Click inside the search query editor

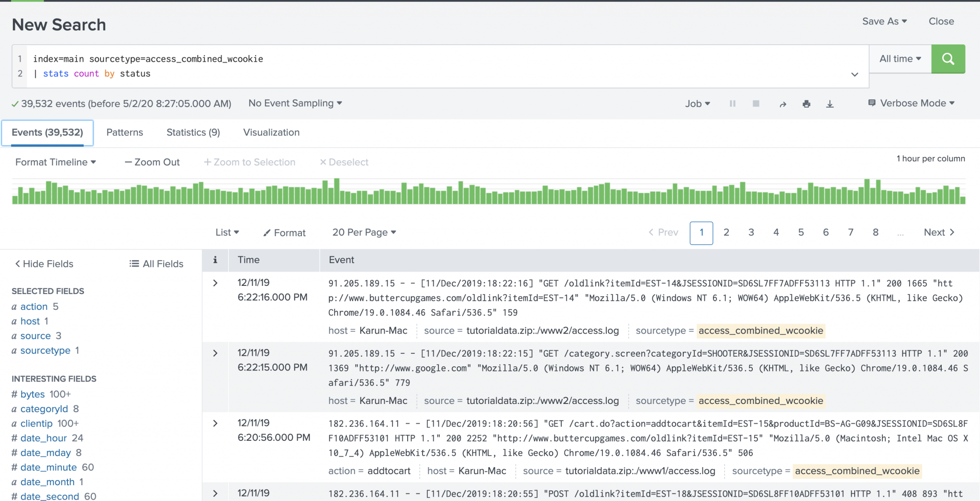coord(440,66)
